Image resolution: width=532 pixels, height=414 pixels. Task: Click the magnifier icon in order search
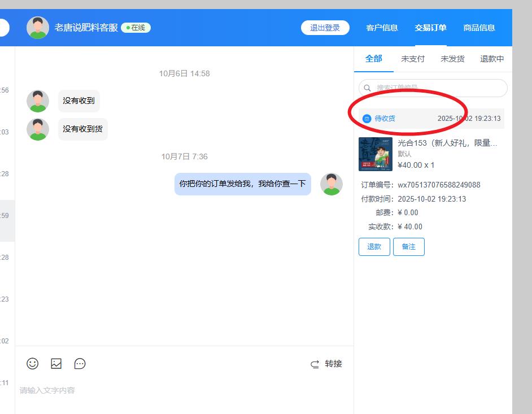pos(368,88)
